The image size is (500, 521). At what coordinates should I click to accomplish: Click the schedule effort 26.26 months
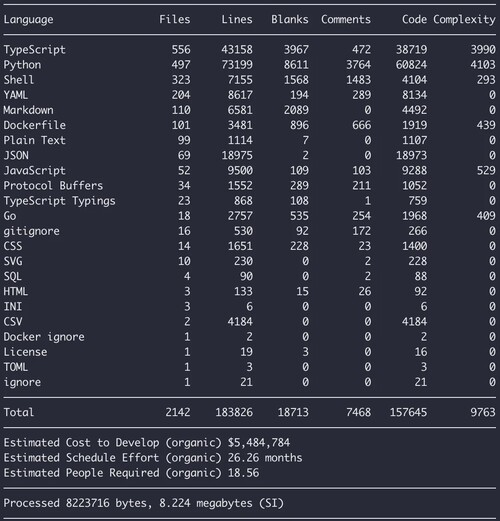coord(265,458)
